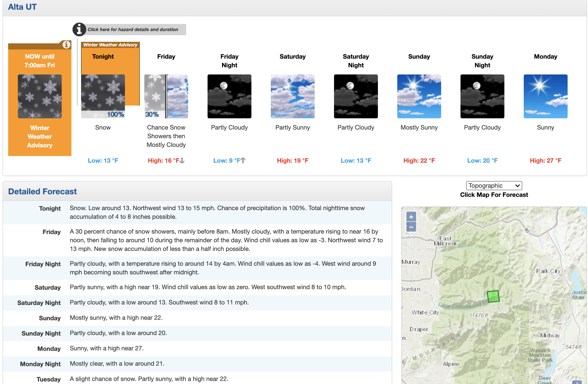Click 'Low: 9 °F' under Friday Night

click(227, 161)
